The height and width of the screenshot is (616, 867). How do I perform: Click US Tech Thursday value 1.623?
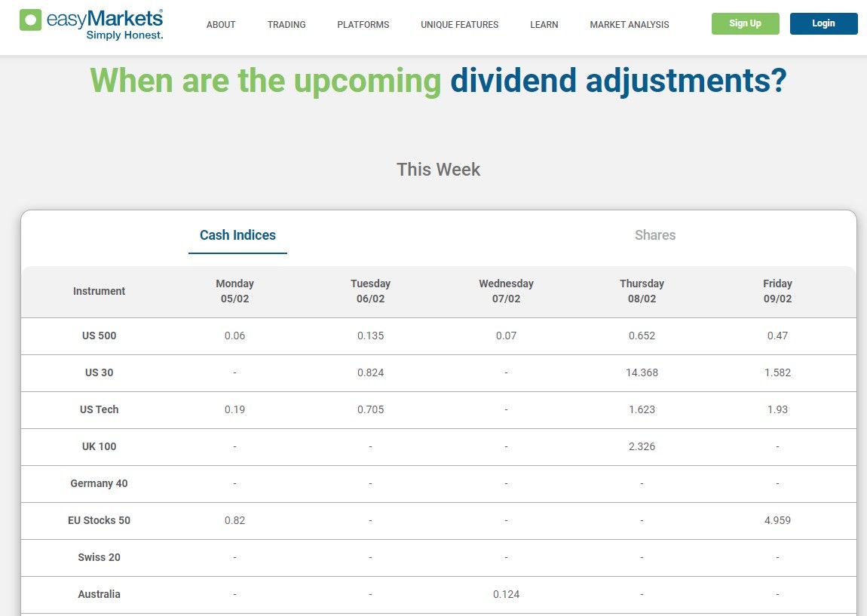(x=642, y=409)
